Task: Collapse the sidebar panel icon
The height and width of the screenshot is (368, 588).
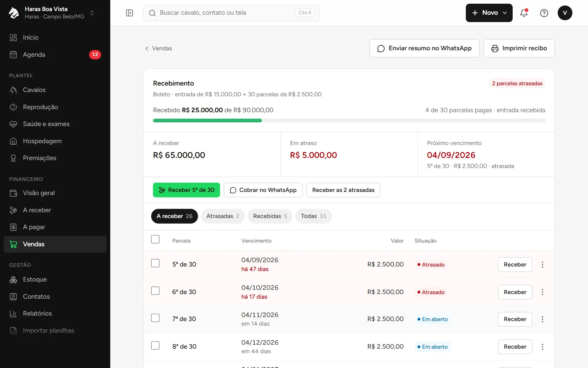Action: point(130,13)
